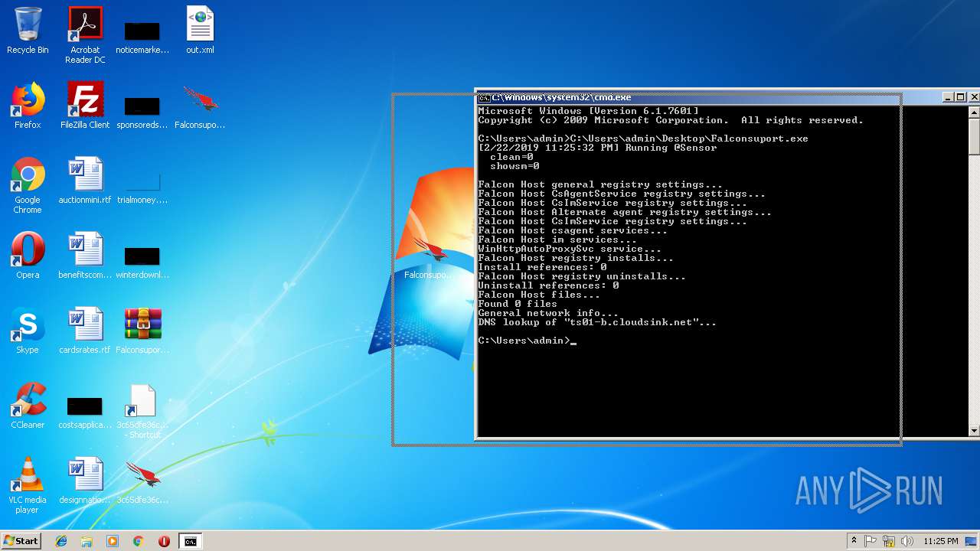Open Windows Media Player taskbar icon

coord(113,541)
